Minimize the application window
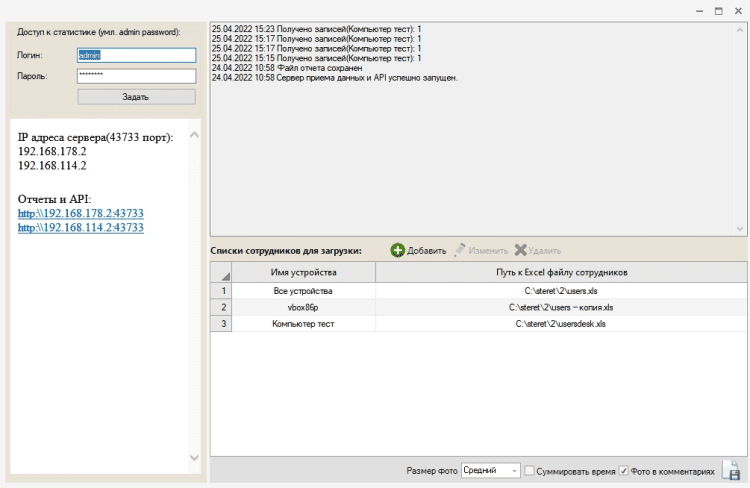The image size is (750, 488). click(x=699, y=10)
